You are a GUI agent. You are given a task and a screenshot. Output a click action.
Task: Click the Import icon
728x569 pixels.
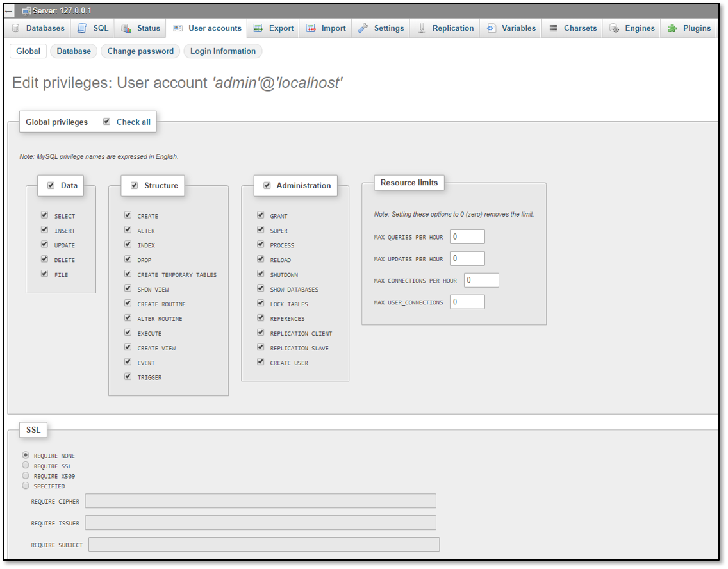point(311,28)
